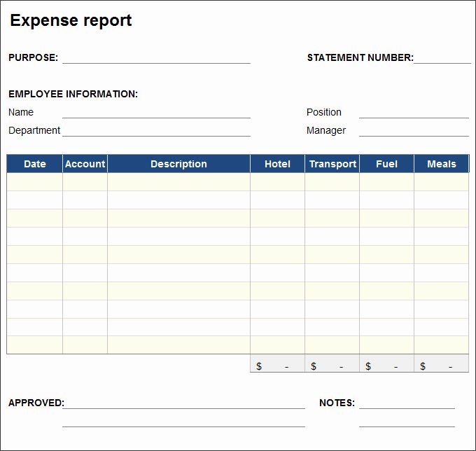Click the first row Meals cell

click(x=442, y=182)
